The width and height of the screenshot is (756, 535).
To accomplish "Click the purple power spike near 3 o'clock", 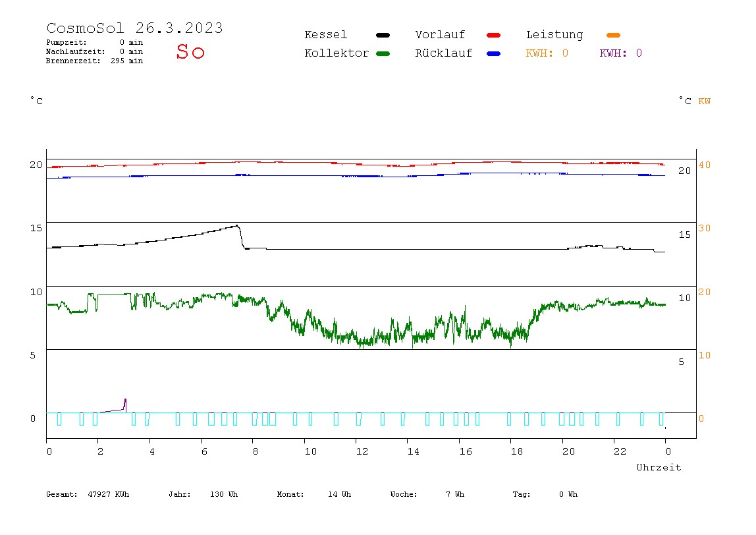I will [125, 405].
